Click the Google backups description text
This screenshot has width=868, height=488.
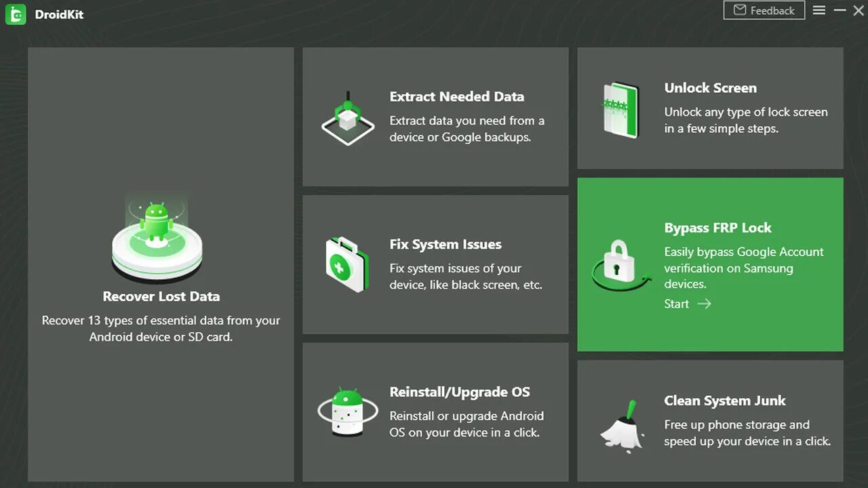pos(467,129)
